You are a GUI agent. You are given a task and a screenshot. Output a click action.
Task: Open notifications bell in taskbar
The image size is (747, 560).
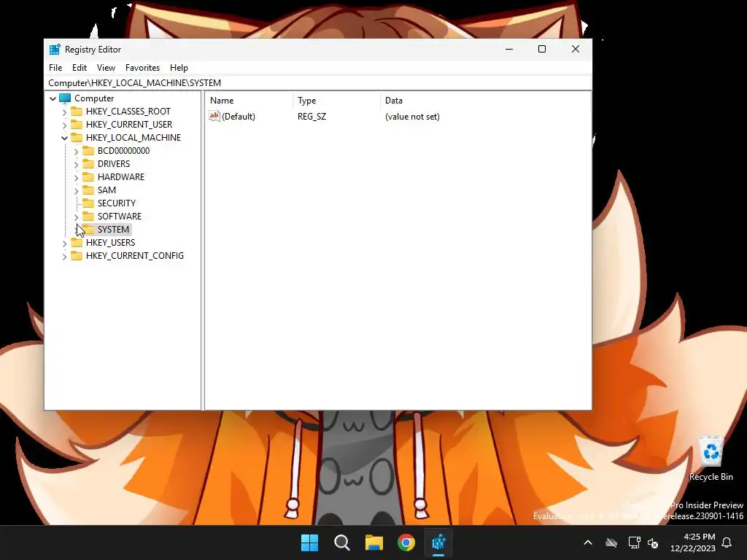(727, 542)
